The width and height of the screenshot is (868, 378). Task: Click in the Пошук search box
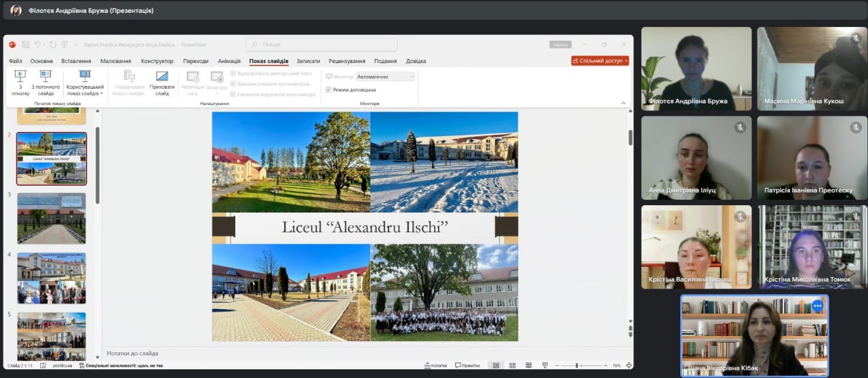[321, 45]
